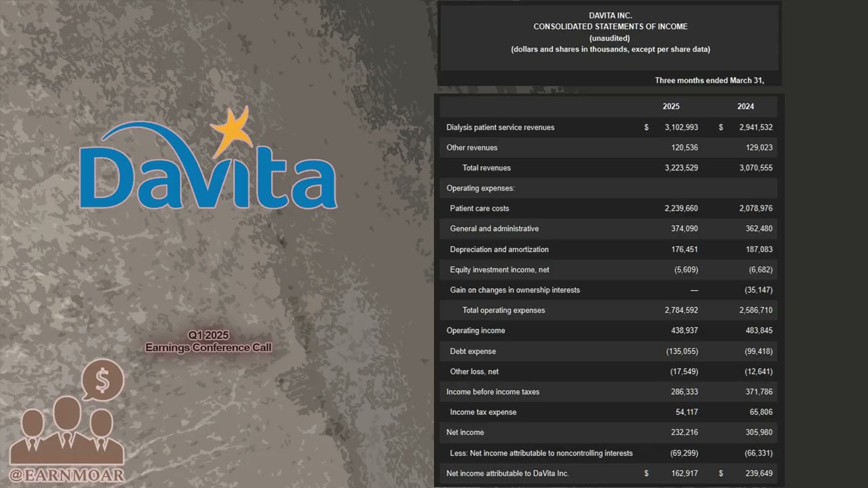Image resolution: width=868 pixels, height=488 pixels.
Task: Select the 'Total revenues' row label
Action: (487, 168)
